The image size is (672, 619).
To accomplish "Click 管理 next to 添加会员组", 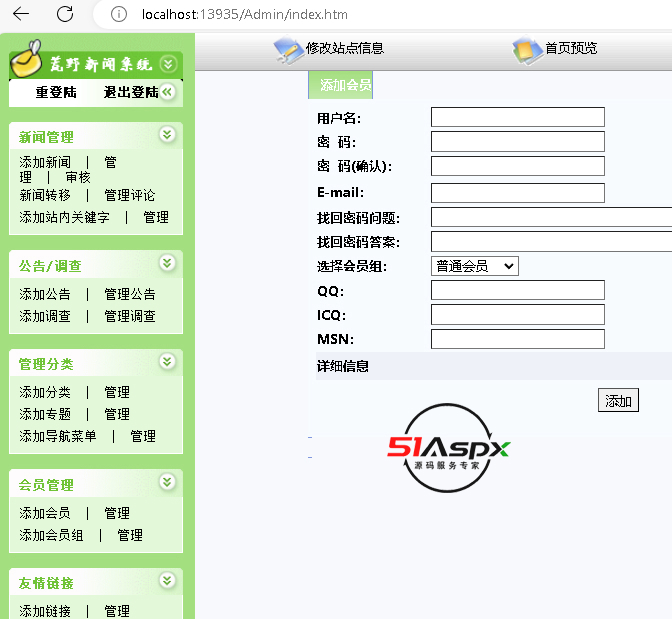I will [x=130, y=535].
